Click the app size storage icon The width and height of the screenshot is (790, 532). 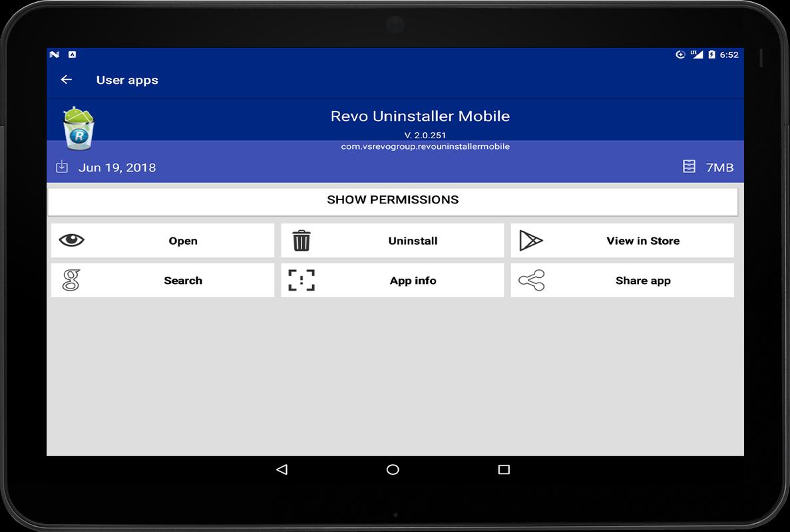click(689, 167)
